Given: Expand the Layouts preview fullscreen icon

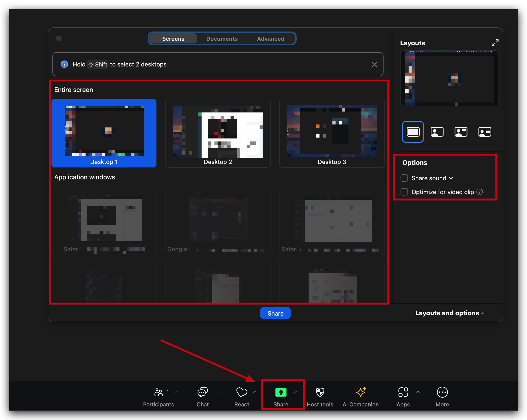Looking at the screenshot, I should coord(495,43).
